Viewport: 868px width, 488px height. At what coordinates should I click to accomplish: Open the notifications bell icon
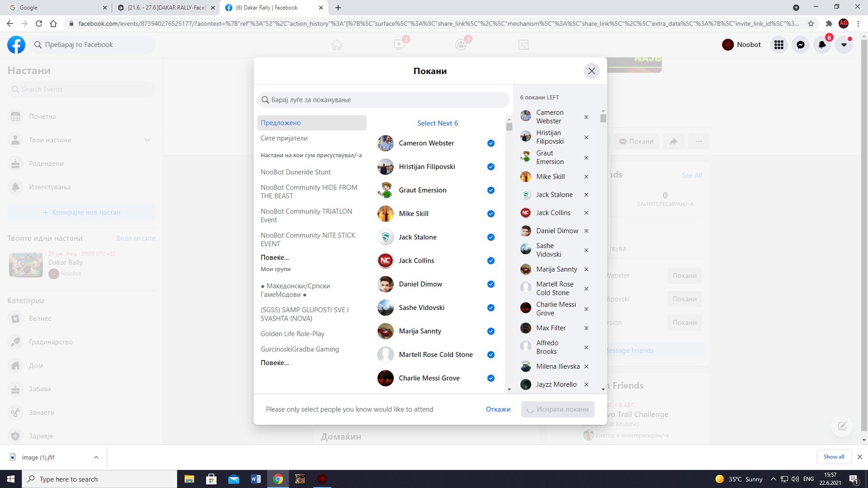(x=822, y=45)
